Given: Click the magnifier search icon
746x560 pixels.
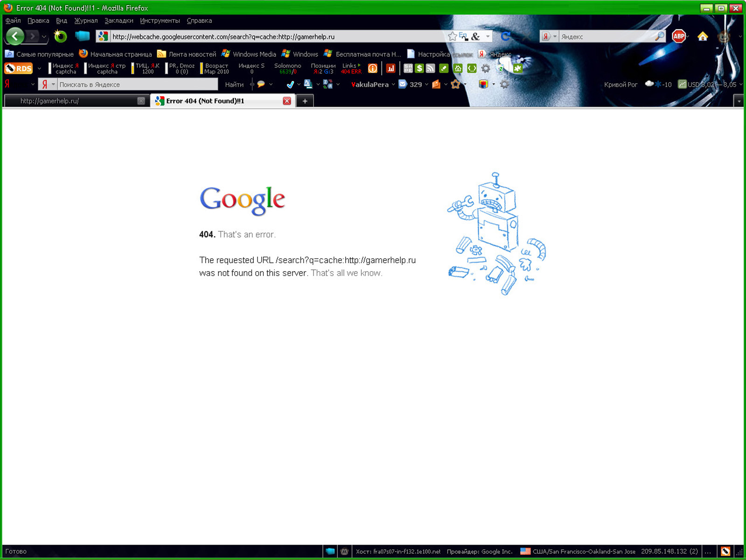Looking at the screenshot, I should (659, 36).
